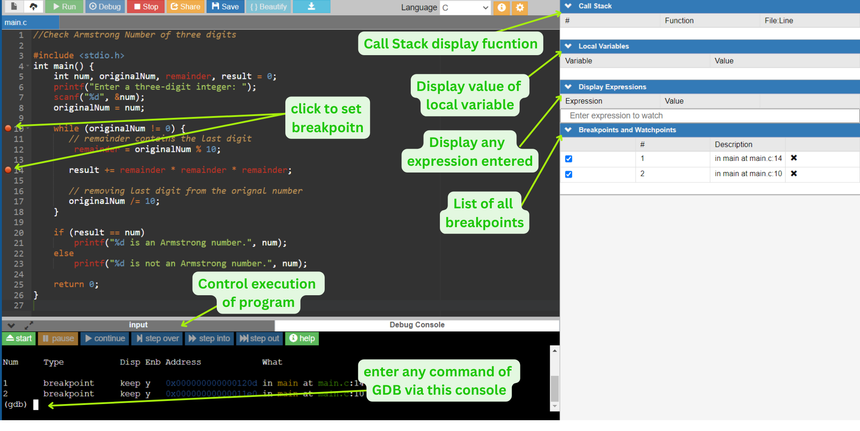860x431 pixels.
Task: Click the 'File:Line' column header
Action: [779, 20]
